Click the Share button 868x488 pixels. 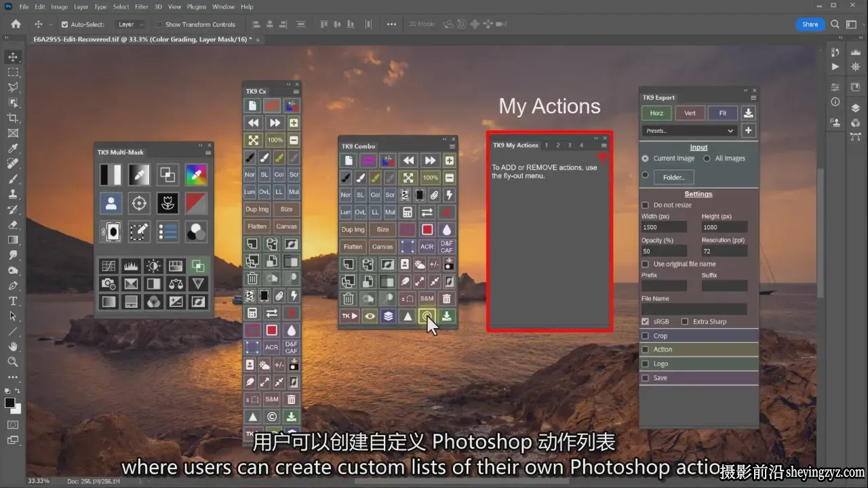click(x=810, y=24)
